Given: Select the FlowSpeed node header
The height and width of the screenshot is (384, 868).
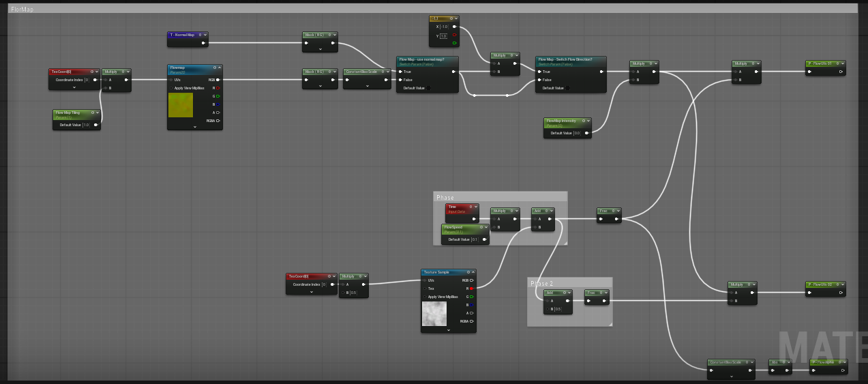Looking at the screenshot, I should [465, 229].
